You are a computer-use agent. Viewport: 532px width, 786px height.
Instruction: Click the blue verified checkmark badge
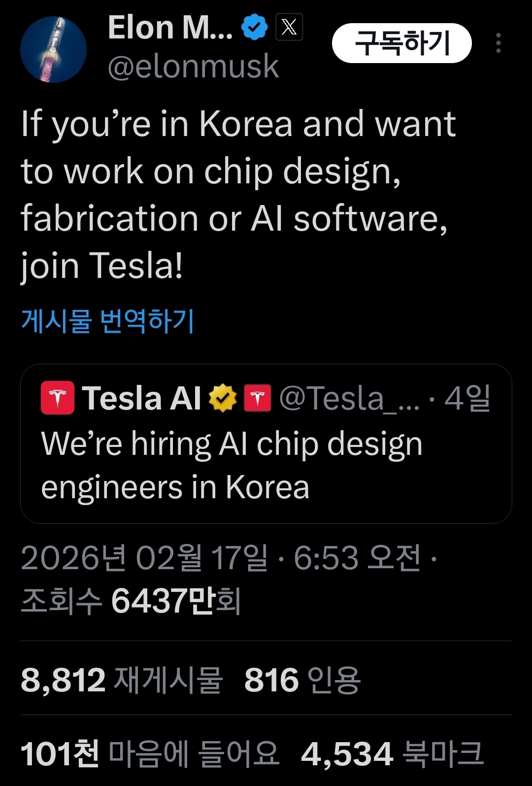[x=254, y=27]
